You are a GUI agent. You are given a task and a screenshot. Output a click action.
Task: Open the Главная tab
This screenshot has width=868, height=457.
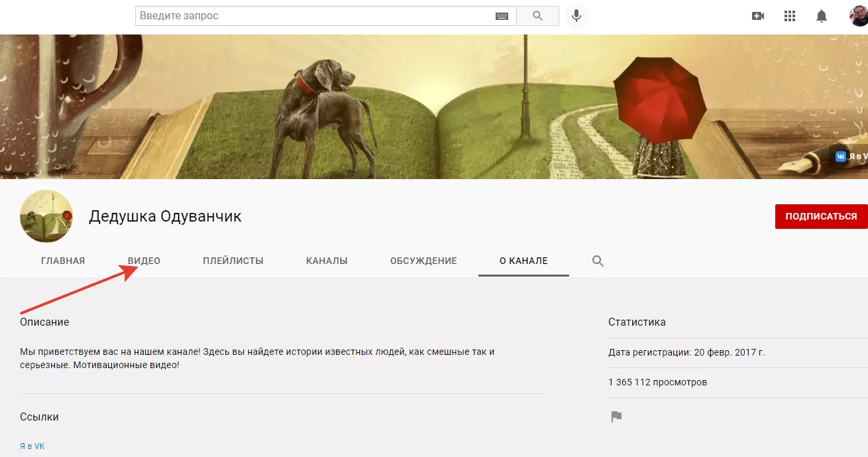63,261
